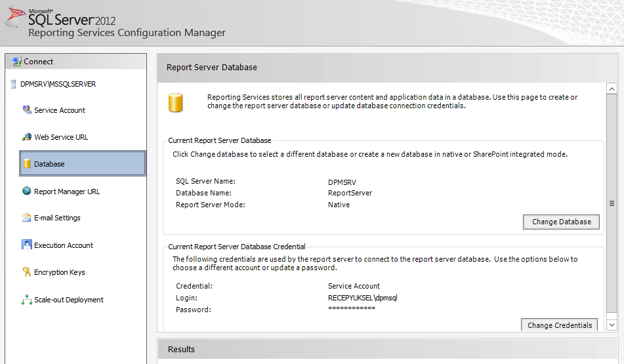The image size is (624, 364).
Task: Click the scrollbar down arrow
Action: [x=612, y=325]
